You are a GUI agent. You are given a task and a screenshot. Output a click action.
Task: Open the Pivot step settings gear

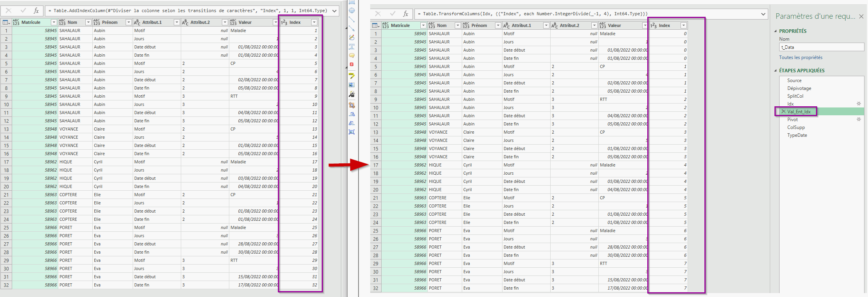[x=859, y=120]
